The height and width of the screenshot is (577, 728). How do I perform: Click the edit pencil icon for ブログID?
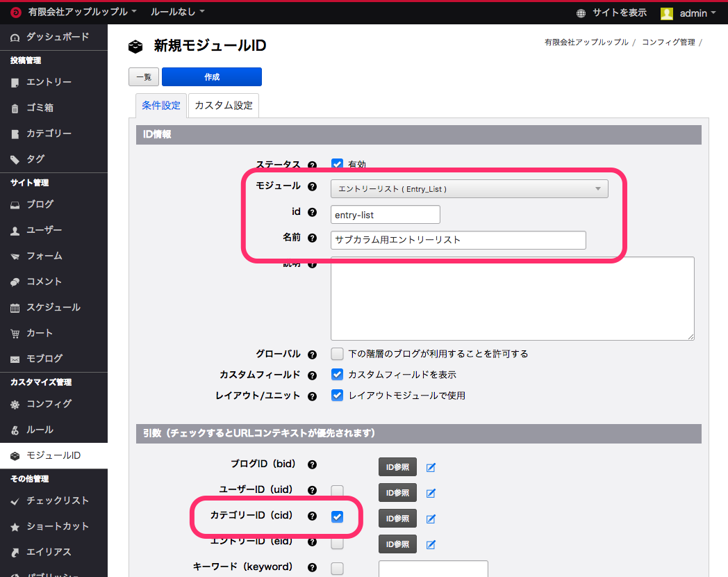(x=431, y=467)
